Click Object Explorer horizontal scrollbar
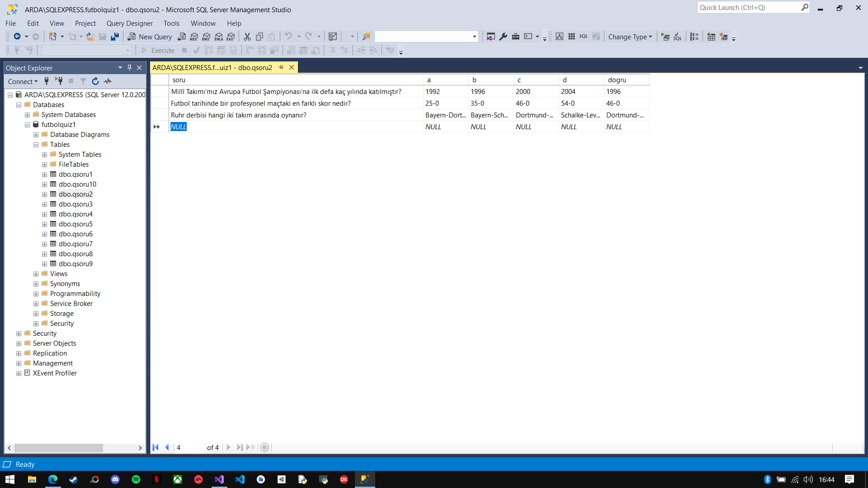This screenshot has height=488, width=868. point(59,448)
